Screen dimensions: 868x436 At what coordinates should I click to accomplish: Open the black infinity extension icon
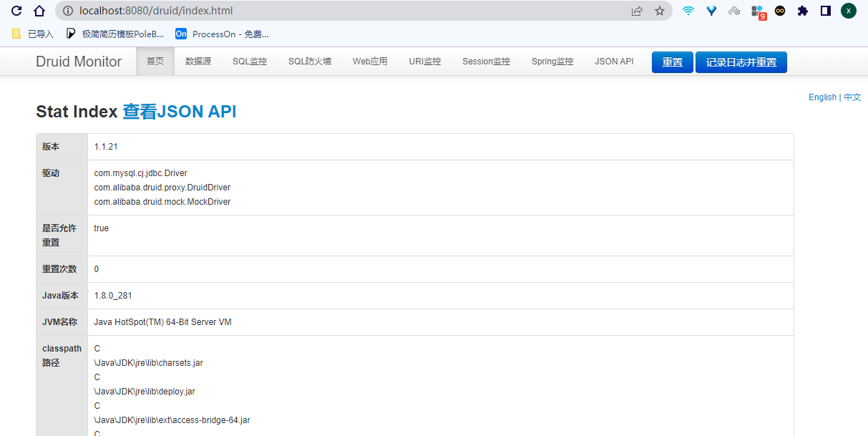(x=780, y=11)
